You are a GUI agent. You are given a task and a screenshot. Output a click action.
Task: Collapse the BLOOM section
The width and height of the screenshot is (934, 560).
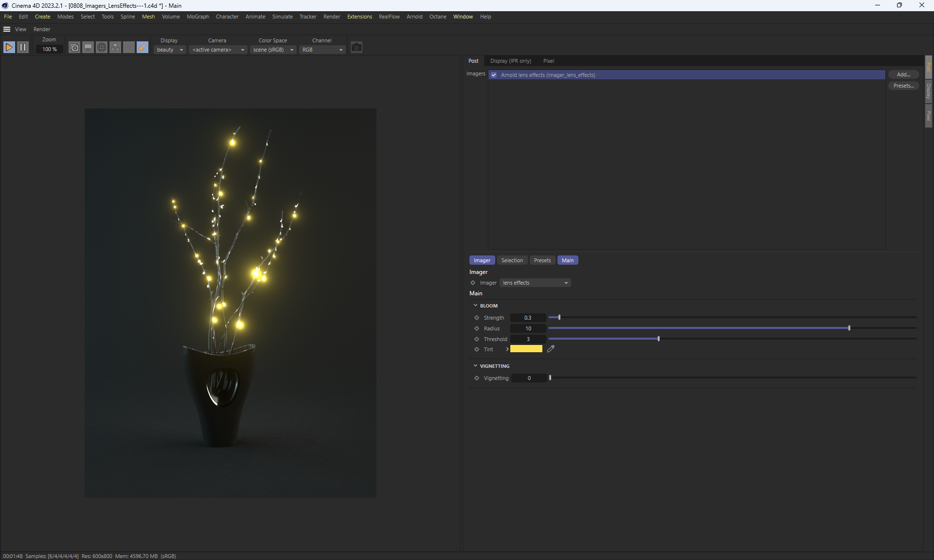click(475, 306)
